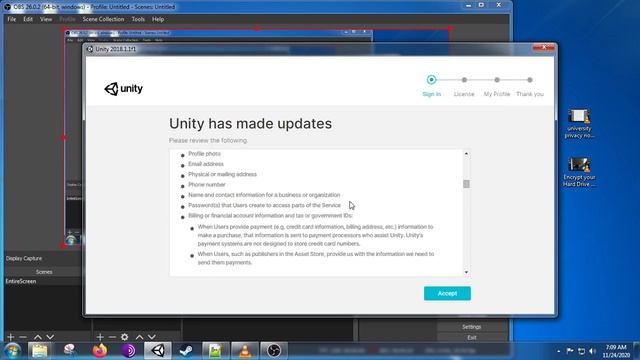Open the purple Tor Browser taskbar icon
The image size is (640, 360).
[x=128, y=351]
